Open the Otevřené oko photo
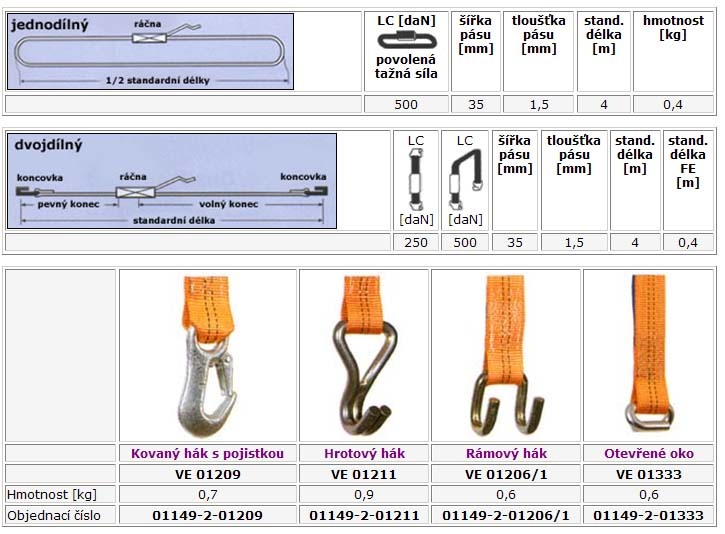Screen dimensions: 725x534 pos(648,356)
